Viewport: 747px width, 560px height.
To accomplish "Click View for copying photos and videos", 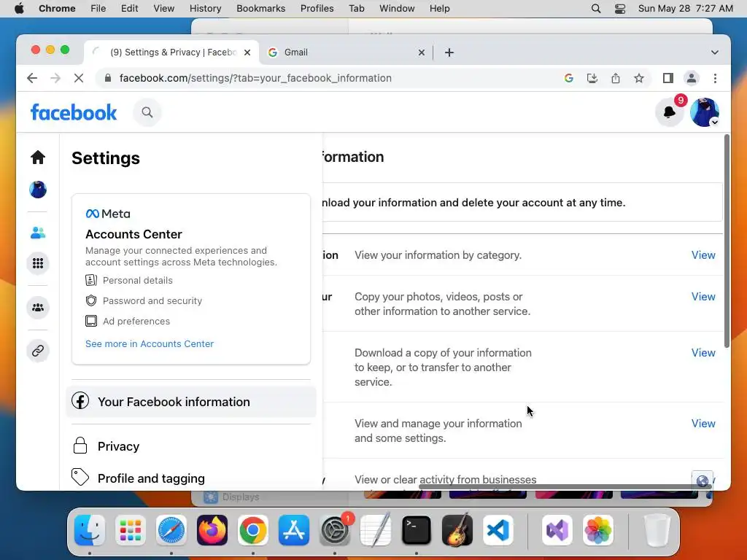I will 703,297.
